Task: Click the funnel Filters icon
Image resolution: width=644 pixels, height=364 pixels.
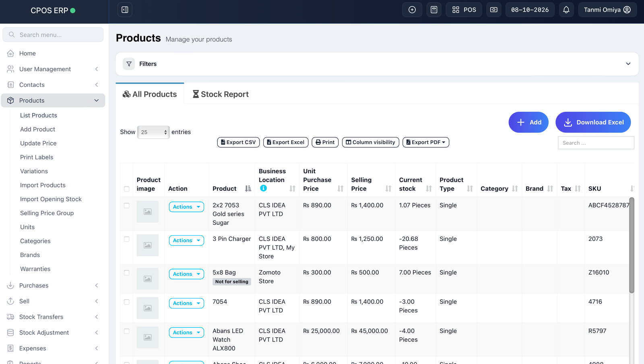Action: tap(129, 64)
